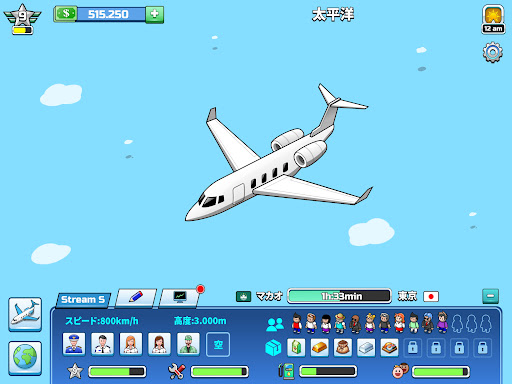Screen dimensions: 512x384
Task: Click the passenger satisfaction bar
Action: [x=441, y=372]
